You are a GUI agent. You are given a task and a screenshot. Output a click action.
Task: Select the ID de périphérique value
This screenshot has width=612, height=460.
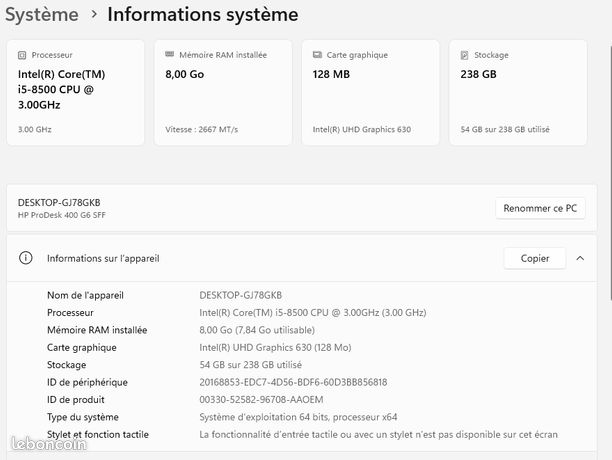[293, 382]
